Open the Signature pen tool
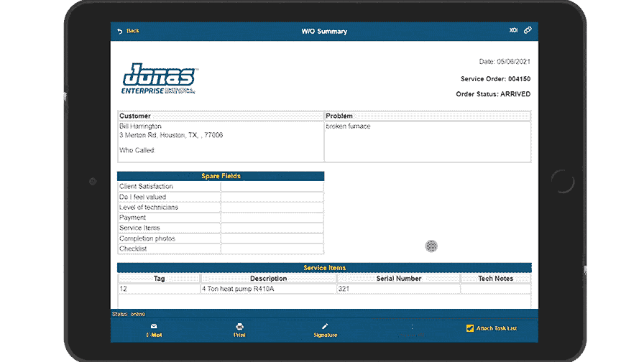The image size is (644, 362). [x=326, y=330]
